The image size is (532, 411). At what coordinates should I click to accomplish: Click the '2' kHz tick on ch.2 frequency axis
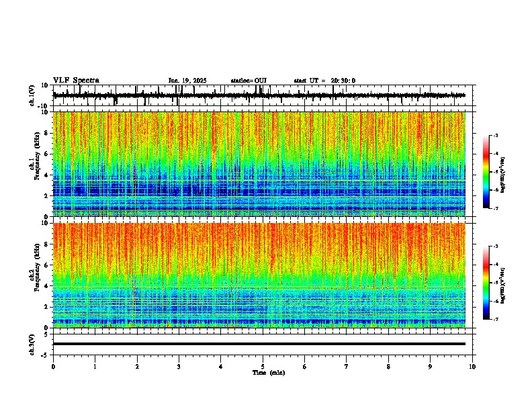46,307
